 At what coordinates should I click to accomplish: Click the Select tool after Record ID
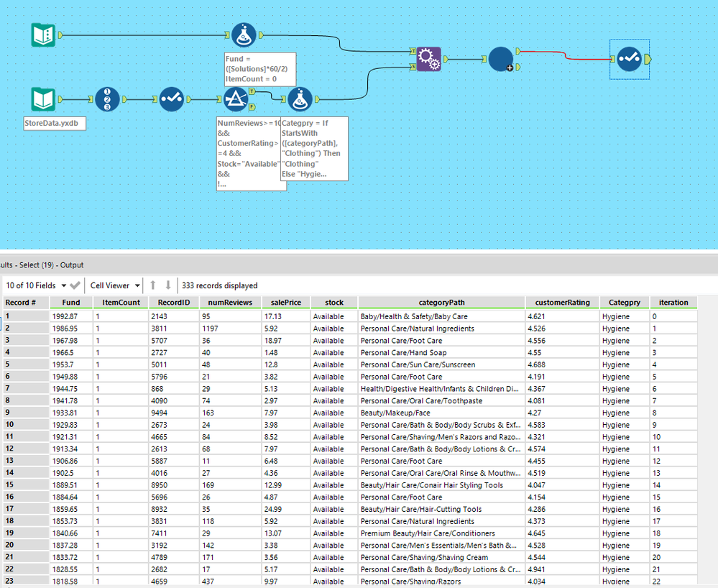click(171, 99)
